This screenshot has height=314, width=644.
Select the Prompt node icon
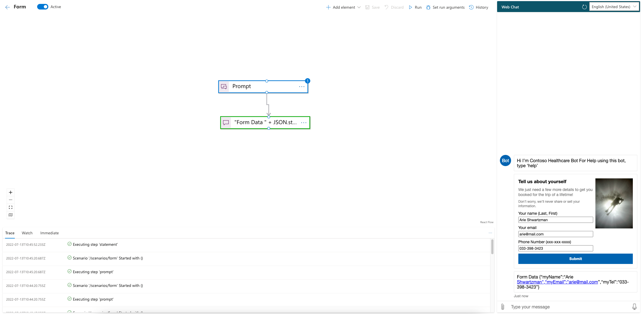224,87
